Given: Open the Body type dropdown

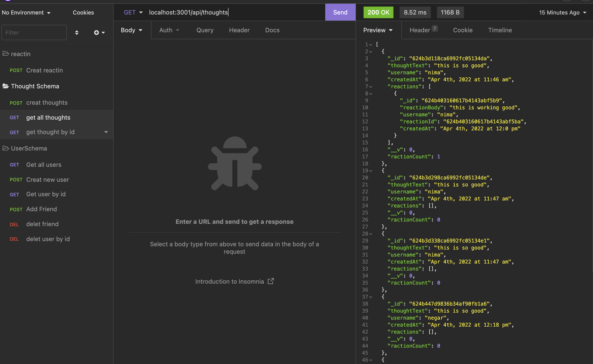Looking at the screenshot, I should (x=131, y=30).
